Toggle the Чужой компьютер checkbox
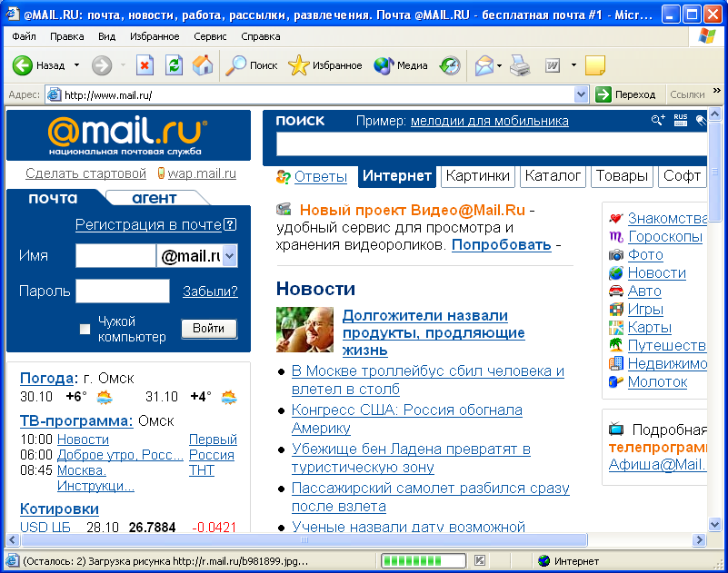Image resolution: width=728 pixels, height=573 pixels. tap(85, 329)
